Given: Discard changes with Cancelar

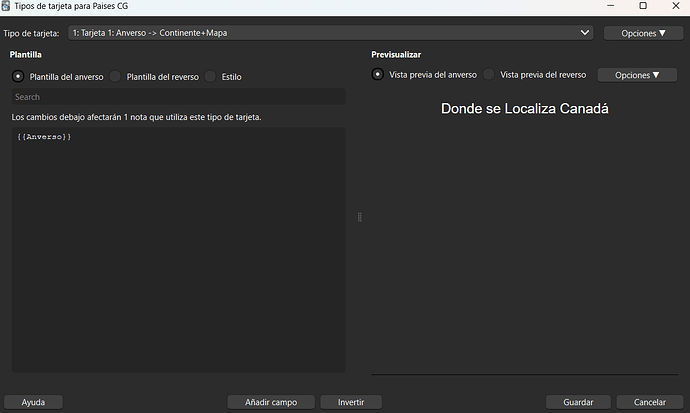Looking at the screenshot, I should [x=650, y=402].
